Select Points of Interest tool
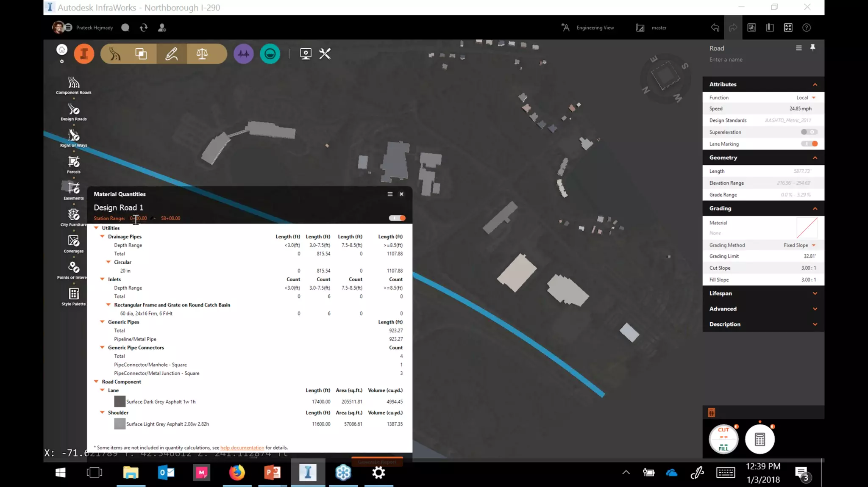This screenshot has width=868, height=487. (72, 270)
